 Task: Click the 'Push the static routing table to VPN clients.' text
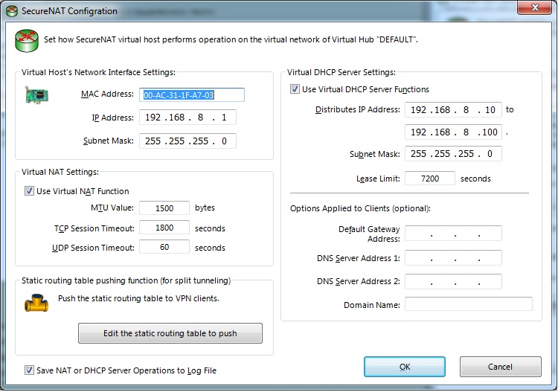138,298
